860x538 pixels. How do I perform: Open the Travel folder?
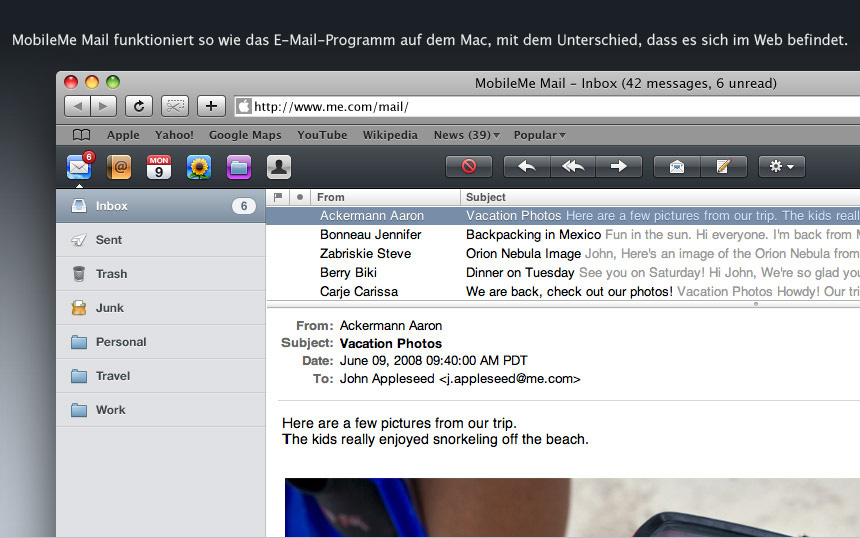(161, 376)
